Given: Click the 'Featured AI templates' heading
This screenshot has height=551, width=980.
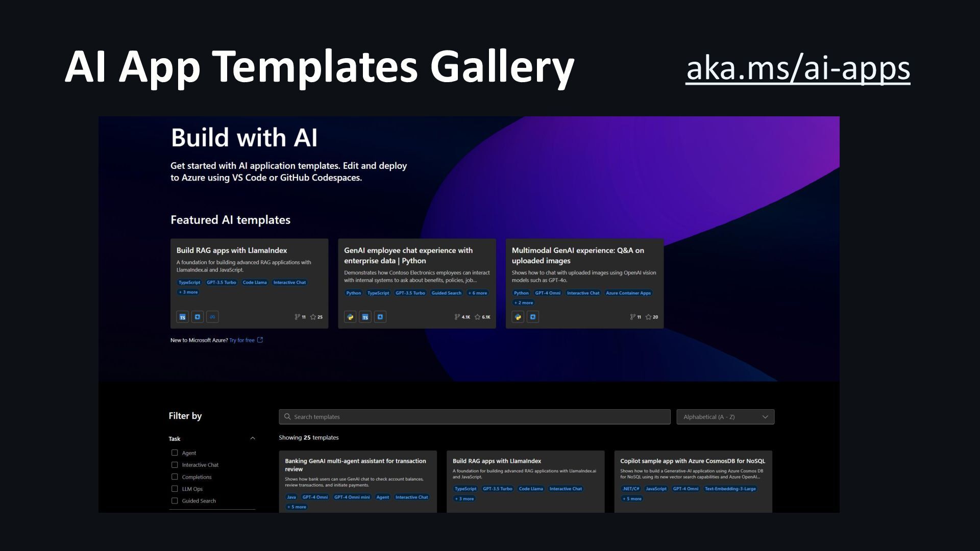Looking at the screenshot, I should [x=230, y=220].
